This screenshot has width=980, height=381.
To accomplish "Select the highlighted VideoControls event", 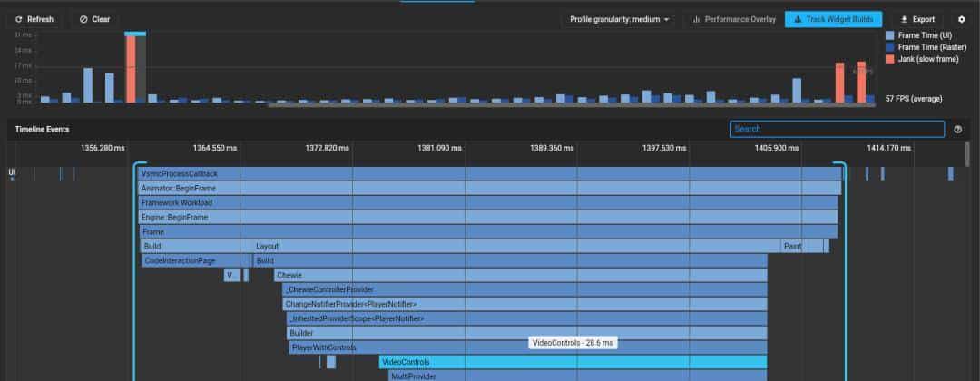I will pos(572,362).
